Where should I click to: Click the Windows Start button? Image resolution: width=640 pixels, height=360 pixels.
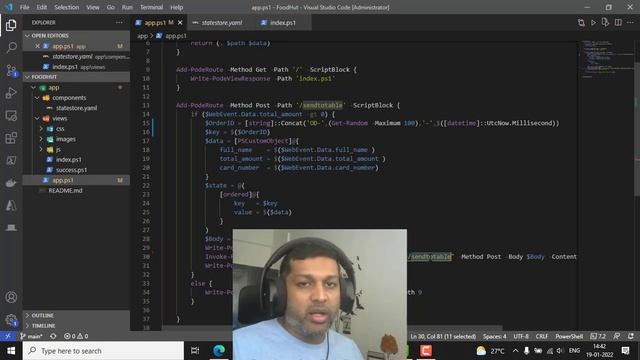(x=11, y=351)
